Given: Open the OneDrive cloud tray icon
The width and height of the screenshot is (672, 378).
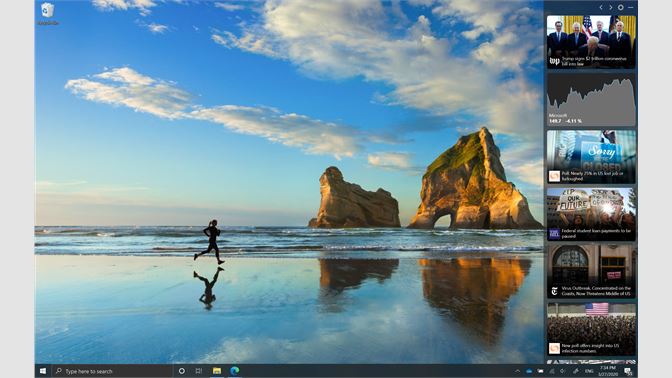Looking at the screenshot, I should [x=529, y=371].
